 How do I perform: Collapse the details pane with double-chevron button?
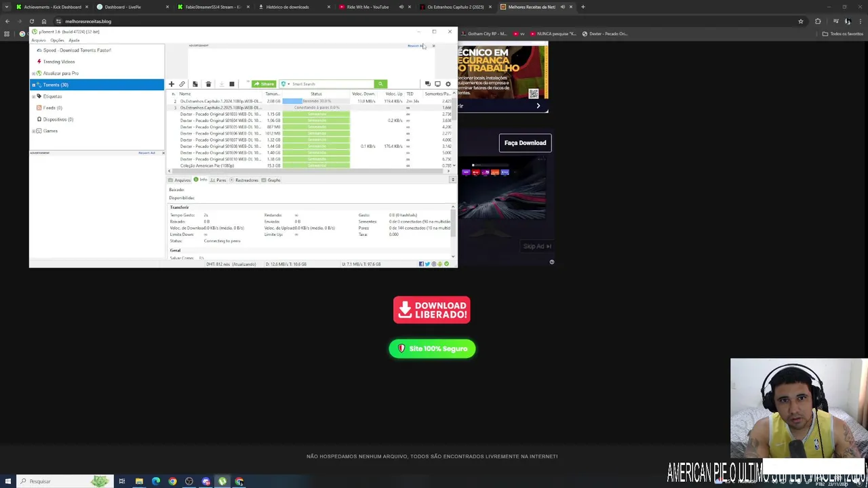click(x=452, y=180)
